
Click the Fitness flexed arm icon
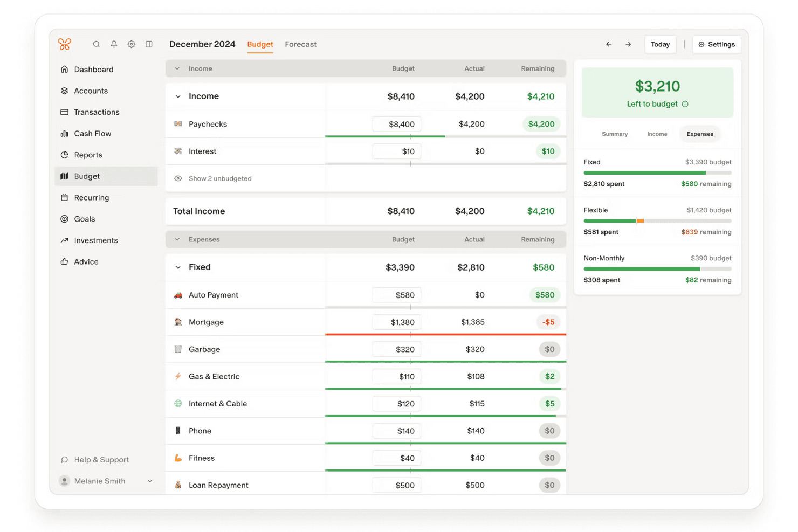(x=178, y=458)
